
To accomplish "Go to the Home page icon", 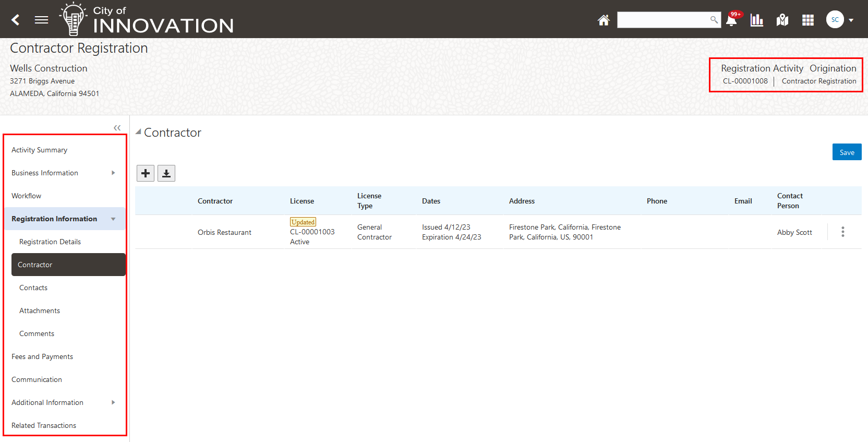I will tap(604, 20).
